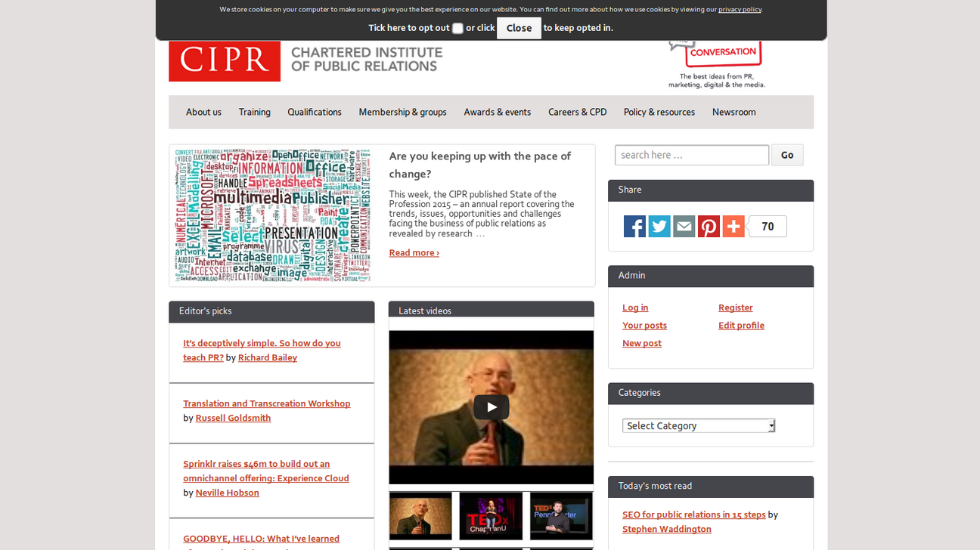This screenshot has height=550, width=980.
Task: Click the word cloud article image
Action: [273, 215]
